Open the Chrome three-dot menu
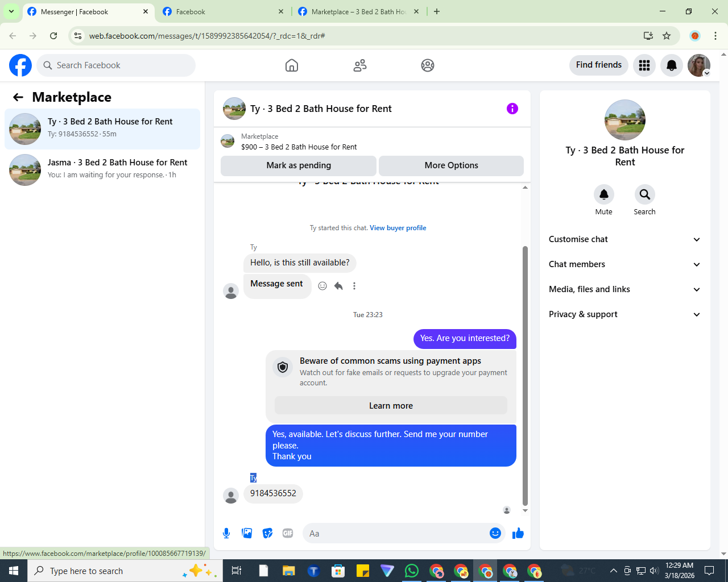Viewport: 728px width, 582px height. coord(715,36)
